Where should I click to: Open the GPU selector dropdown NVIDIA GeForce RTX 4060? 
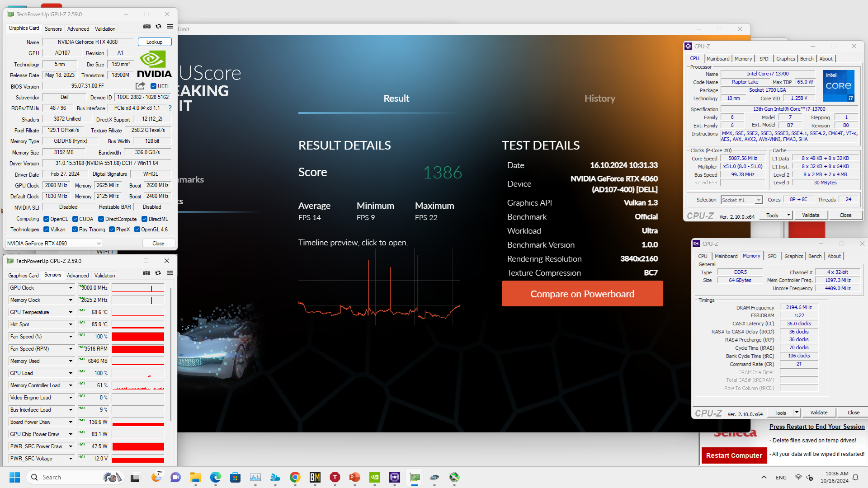tap(54, 243)
